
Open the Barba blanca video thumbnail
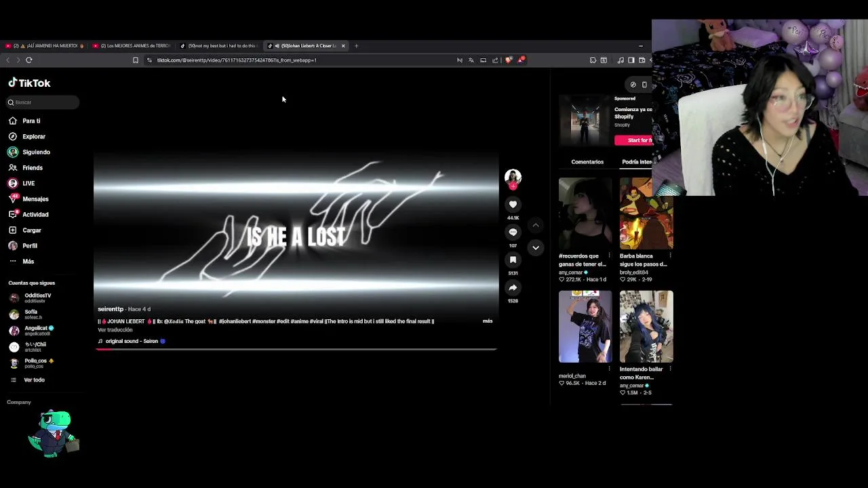(646, 213)
